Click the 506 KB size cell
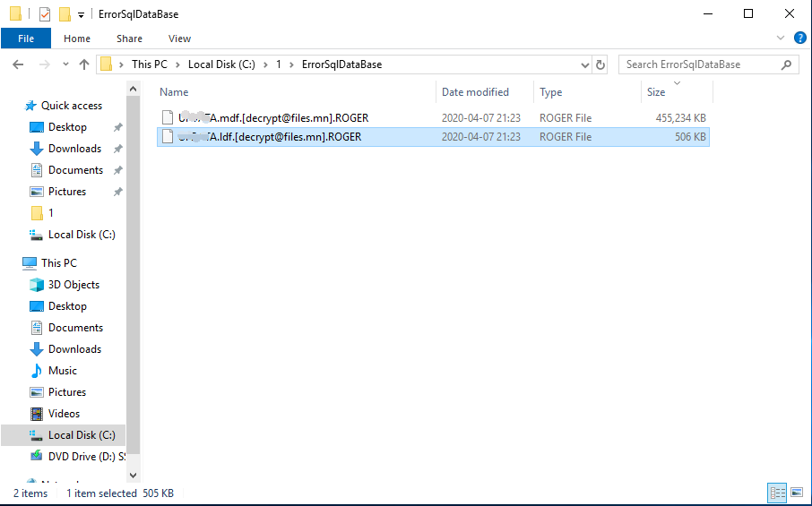 [x=690, y=137]
